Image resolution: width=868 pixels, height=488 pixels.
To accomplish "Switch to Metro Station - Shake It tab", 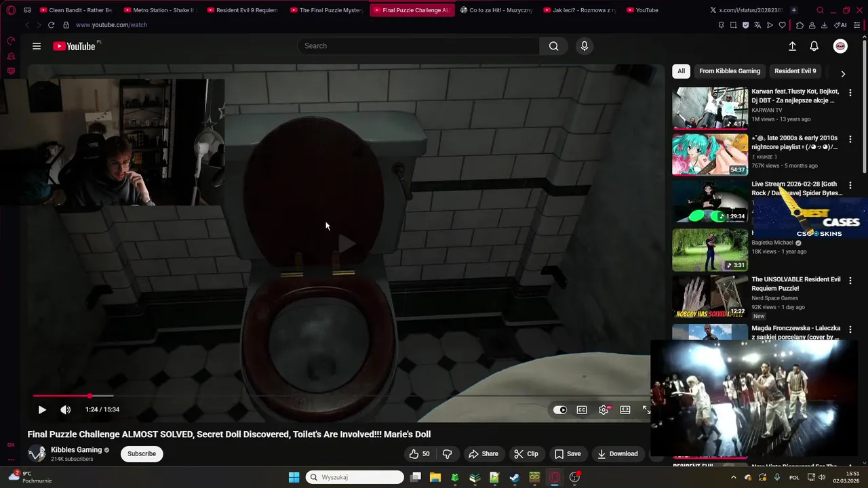I will (160, 10).
